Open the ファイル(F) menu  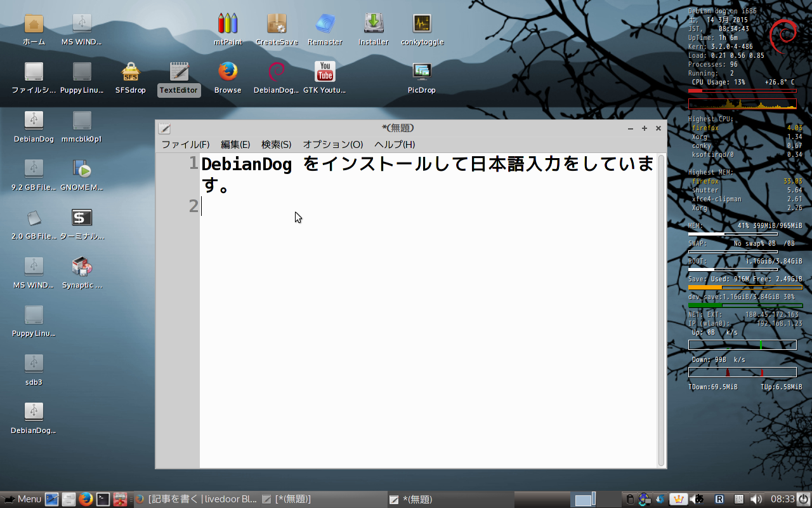[x=185, y=145]
